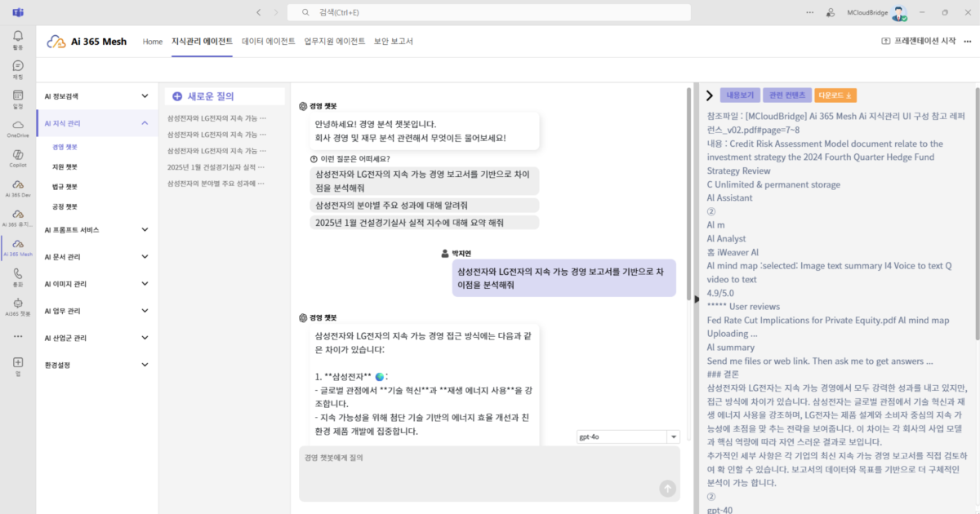980x514 pixels.
Task: Show more apps via the ellipsis in rail
Action: point(18,336)
